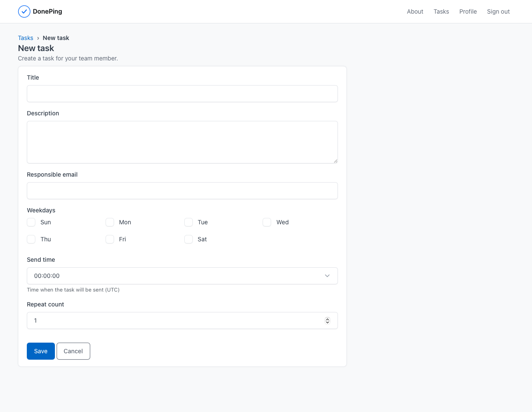This screenshot has width=532, height=412.
Task: Open the About page in navigation
Action: [x=415, y=11]
